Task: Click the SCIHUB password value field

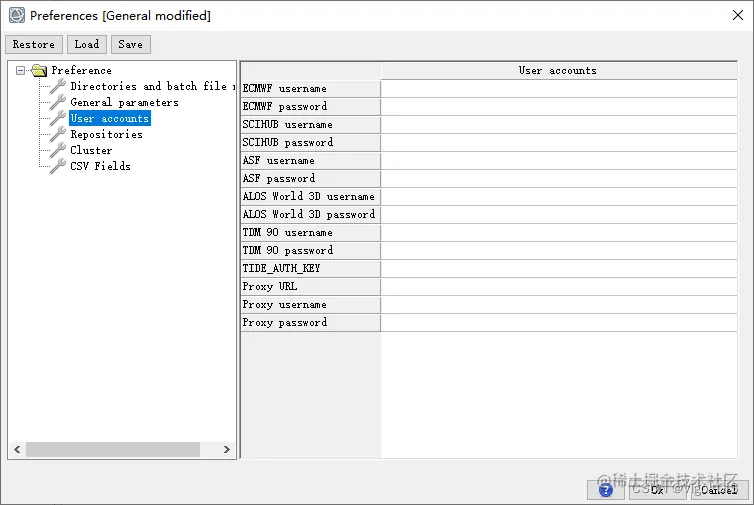Action: [x=559, y=142]
